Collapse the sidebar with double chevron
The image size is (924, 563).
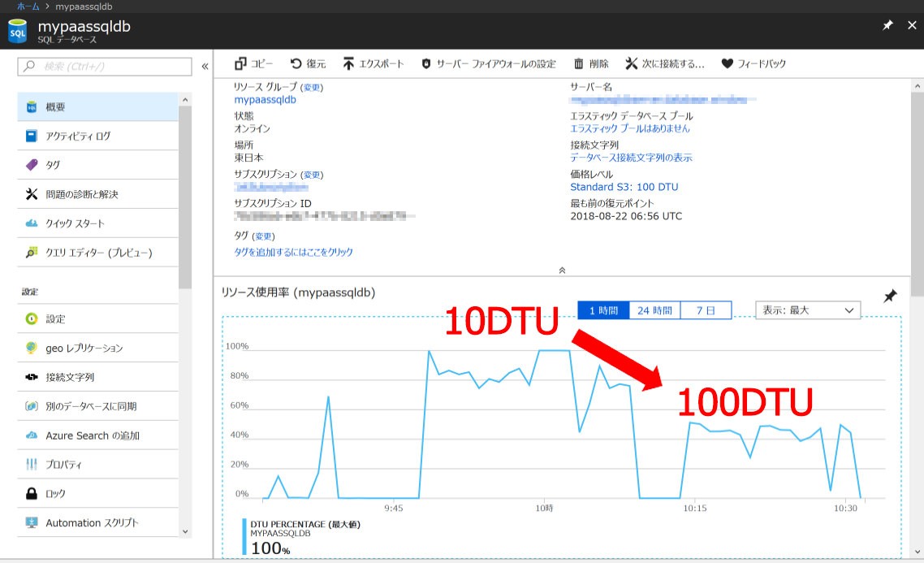205,67
